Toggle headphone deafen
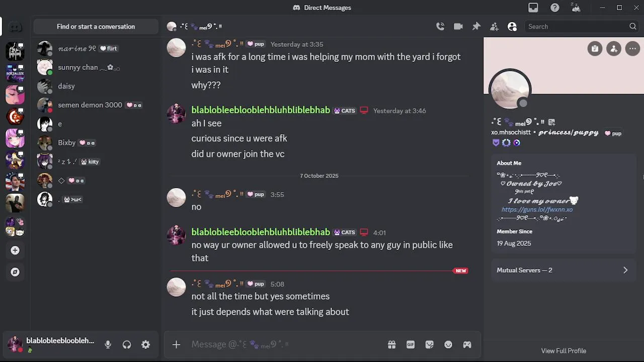644x362 pixels. point(127,344)
